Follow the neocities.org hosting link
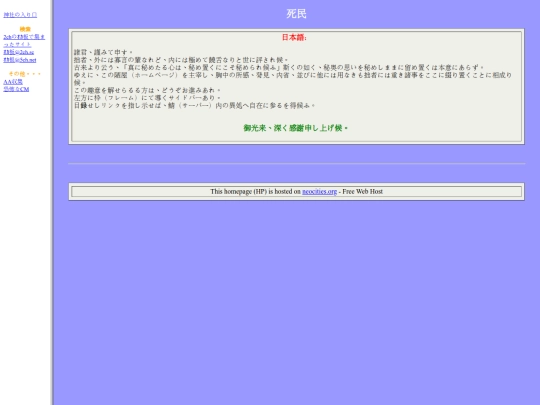 [319, 191]
